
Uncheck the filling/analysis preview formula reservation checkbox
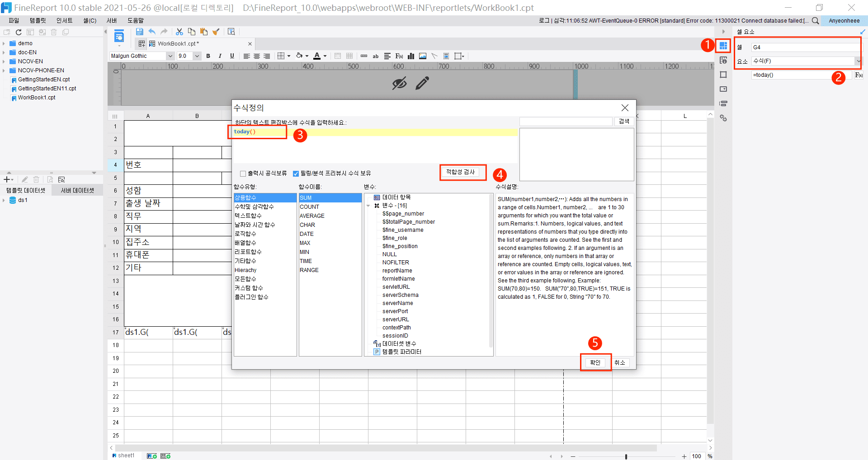pos(296,174)
